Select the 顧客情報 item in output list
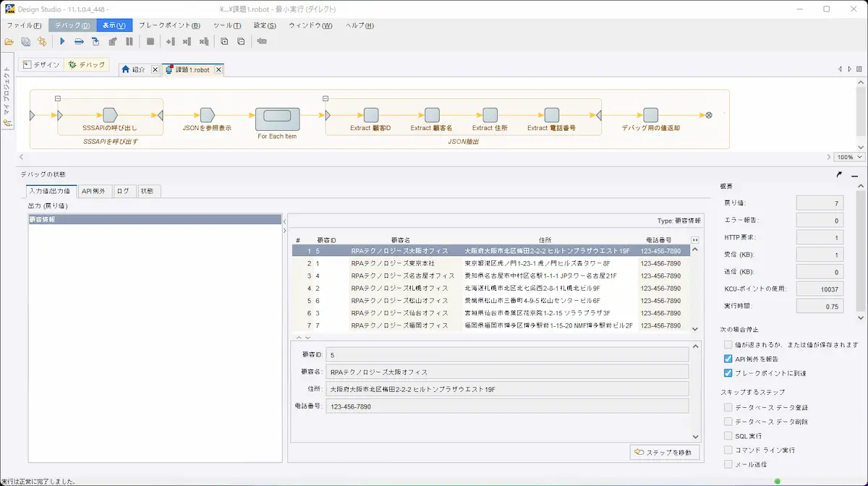Image resolution: width=868 pixels, height=486 pixels. [x=154, y=219]
